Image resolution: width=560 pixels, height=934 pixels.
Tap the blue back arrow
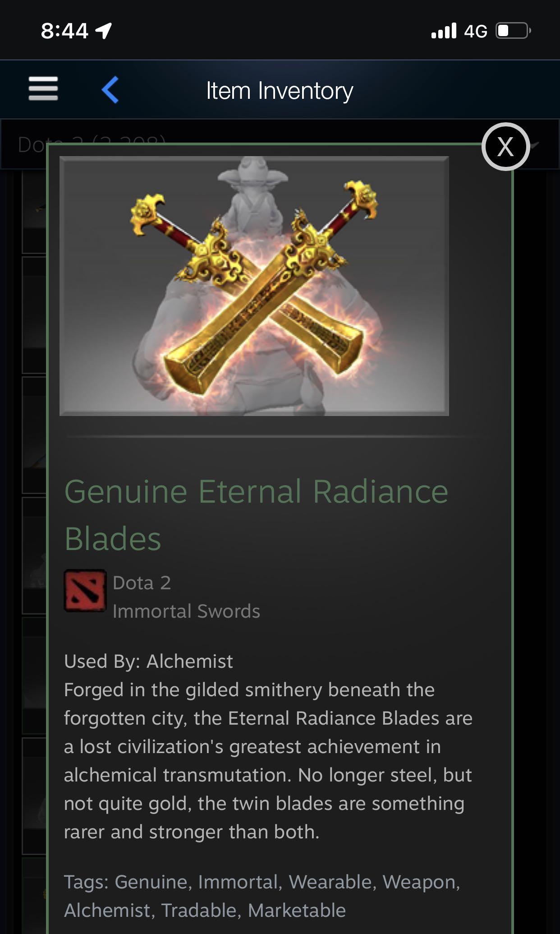point(110,89)
